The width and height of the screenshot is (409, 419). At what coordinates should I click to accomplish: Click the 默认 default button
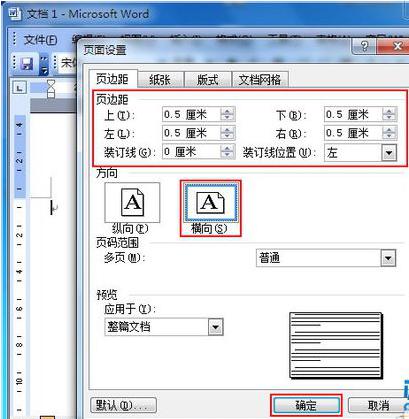(x=123, y=406)
